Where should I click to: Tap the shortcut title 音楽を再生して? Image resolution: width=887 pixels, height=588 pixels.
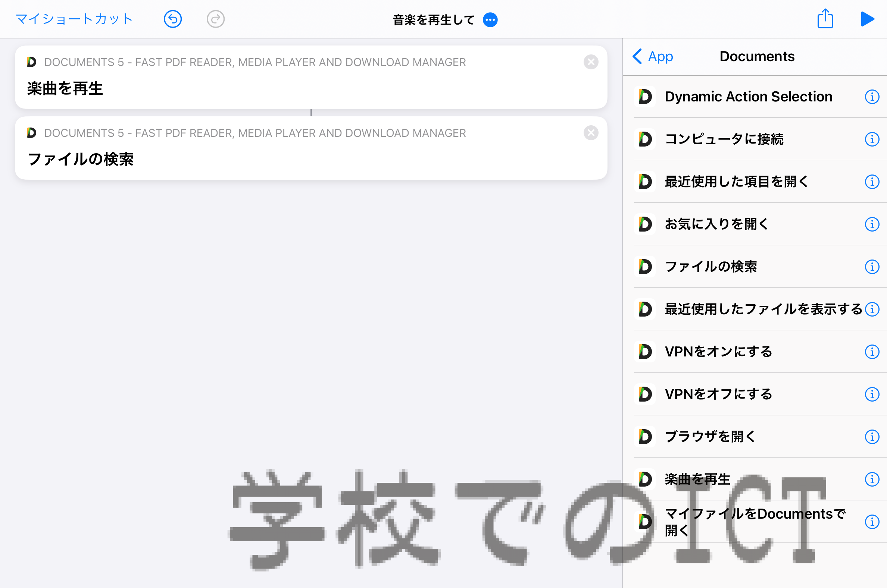(x=434, y=20)
